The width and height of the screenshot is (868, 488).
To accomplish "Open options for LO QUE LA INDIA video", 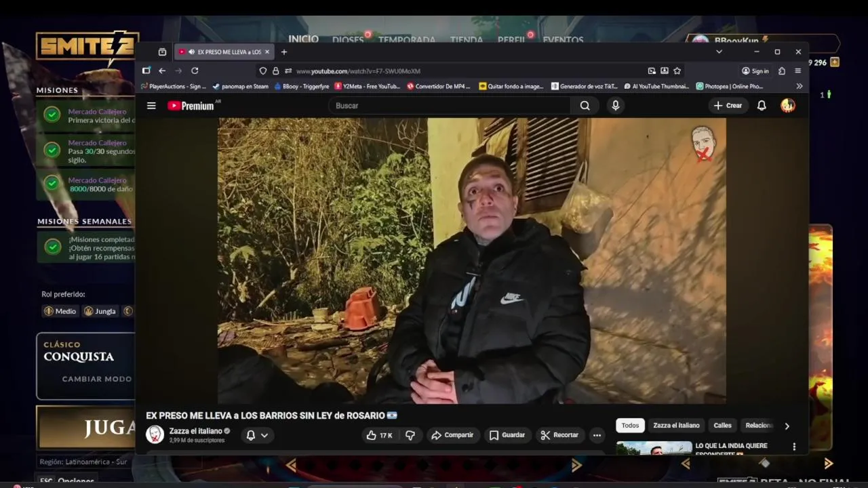I will pos(794,447).
